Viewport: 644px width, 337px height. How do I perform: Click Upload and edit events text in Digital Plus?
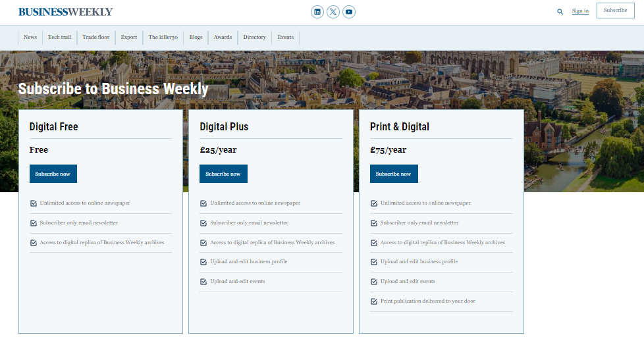click(238, 281)
